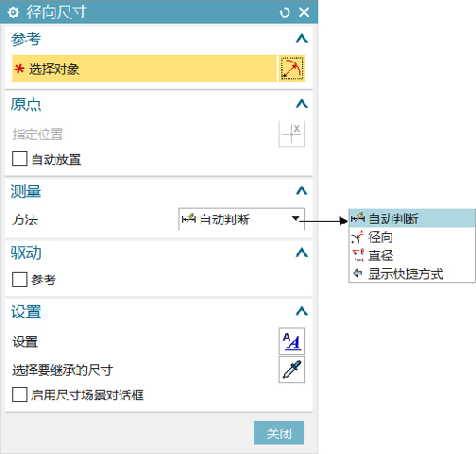Click the select object radial arrow icon
476x454 pixels.
click(292, 69)
